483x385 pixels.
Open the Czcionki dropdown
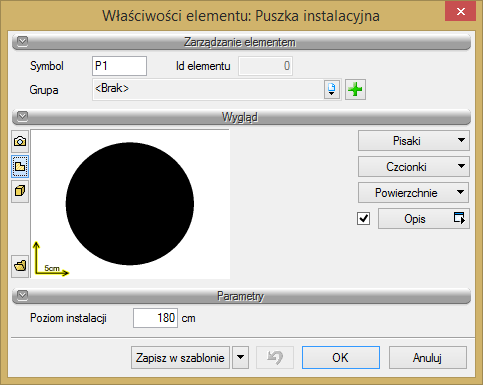[x=414, y=166]
